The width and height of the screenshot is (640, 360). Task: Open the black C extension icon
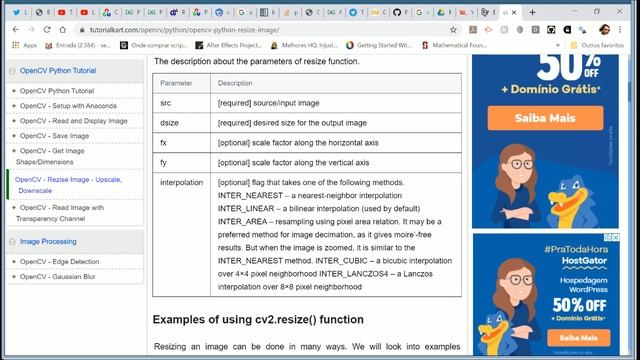(567, 30)
